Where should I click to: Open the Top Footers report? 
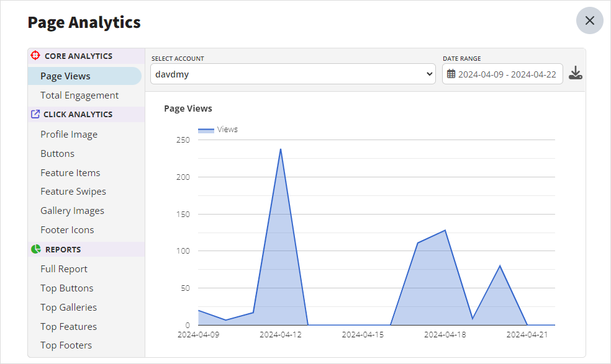tap(66, 345)
